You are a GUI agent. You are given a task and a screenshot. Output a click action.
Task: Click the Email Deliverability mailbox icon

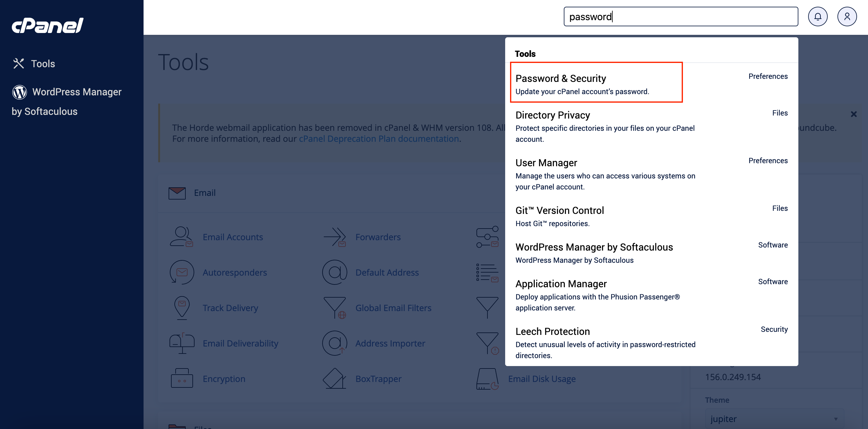[x=182, y=343]
